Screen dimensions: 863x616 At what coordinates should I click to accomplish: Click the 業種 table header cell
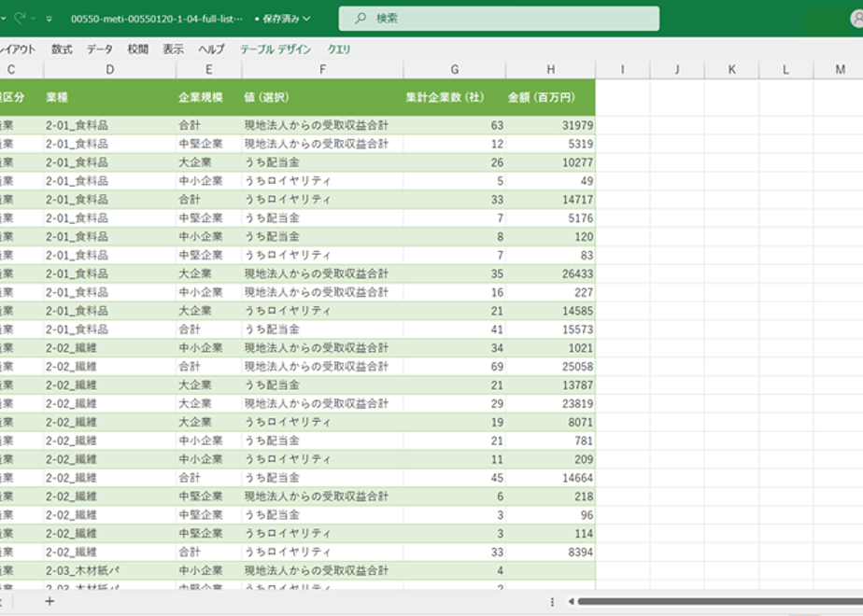[110, 98]
